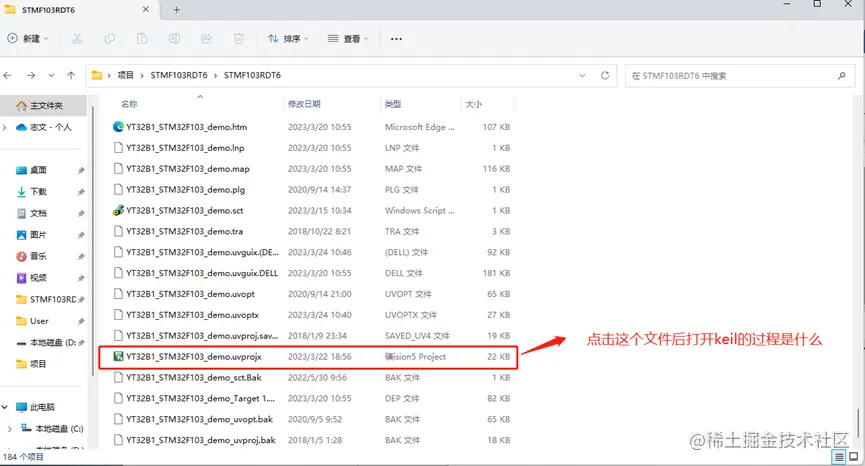This screenshot has width=865, height=466.
Task: Select YT32B1_STM32F103_demo.uvopt file
Action: point(312,294)
